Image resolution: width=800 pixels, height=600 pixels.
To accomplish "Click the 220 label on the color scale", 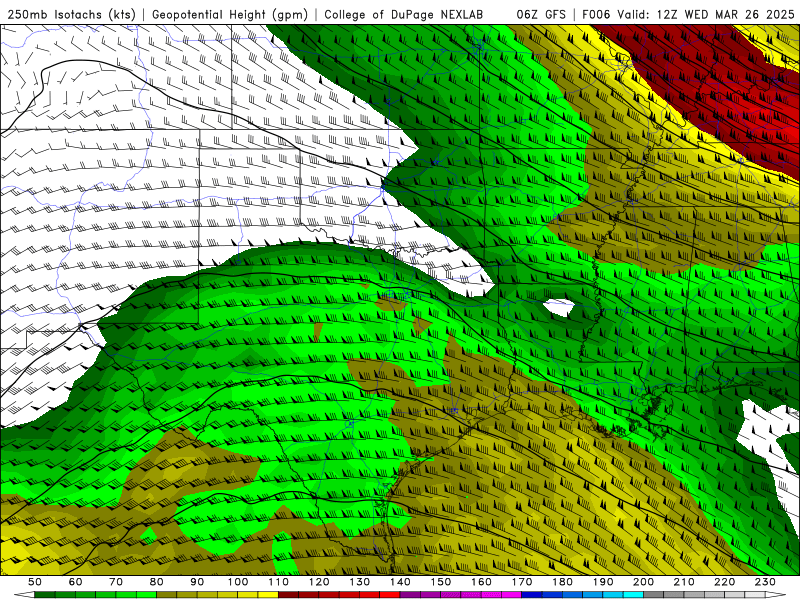I will pyautogui.click(x=725, y=582).
